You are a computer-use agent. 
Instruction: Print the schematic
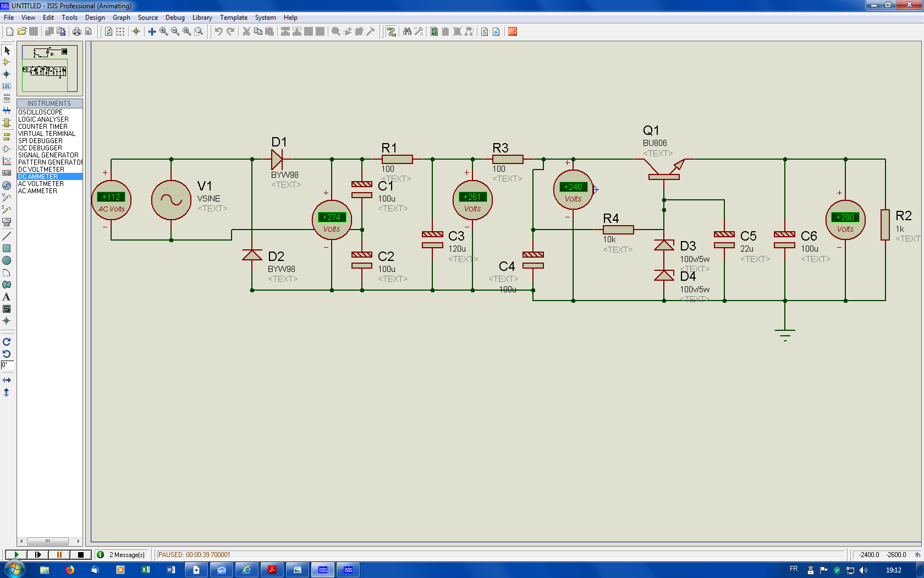pyautogui.click(x=76, y=31)
